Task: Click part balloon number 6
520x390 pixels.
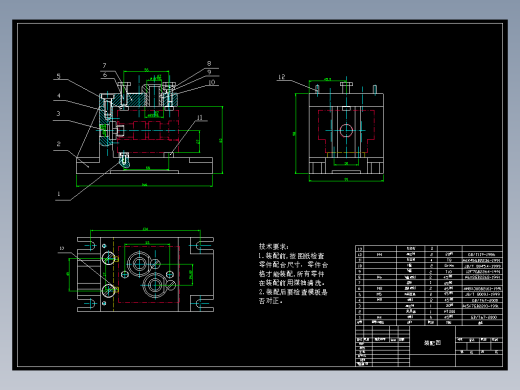Action: [105, 75]
